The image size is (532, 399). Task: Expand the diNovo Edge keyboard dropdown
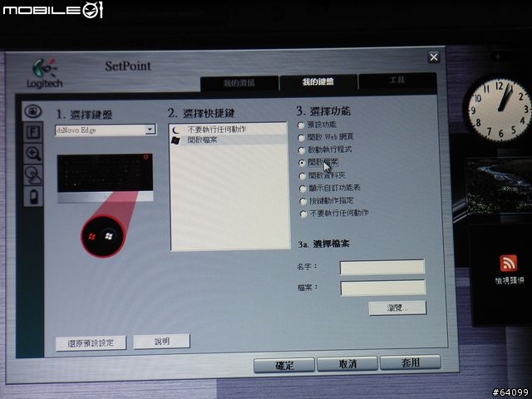coord(150,130)
